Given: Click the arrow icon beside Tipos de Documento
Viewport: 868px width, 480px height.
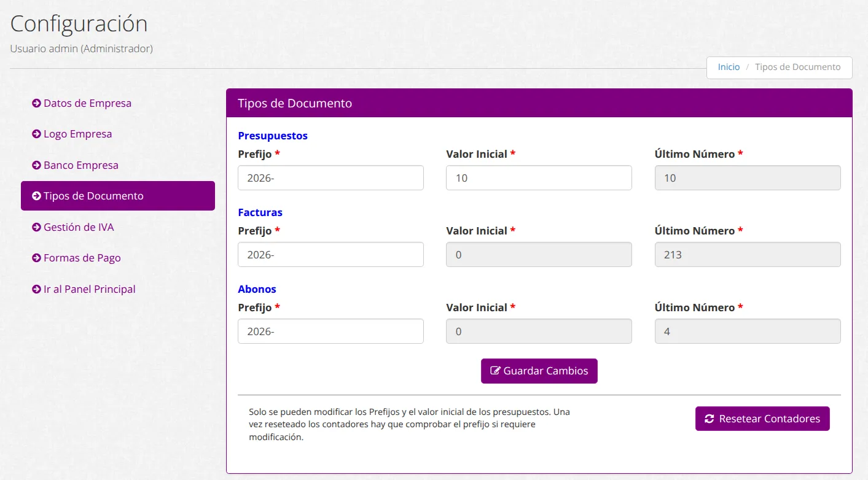Looking at the screenshot, I should pos(36,196).
